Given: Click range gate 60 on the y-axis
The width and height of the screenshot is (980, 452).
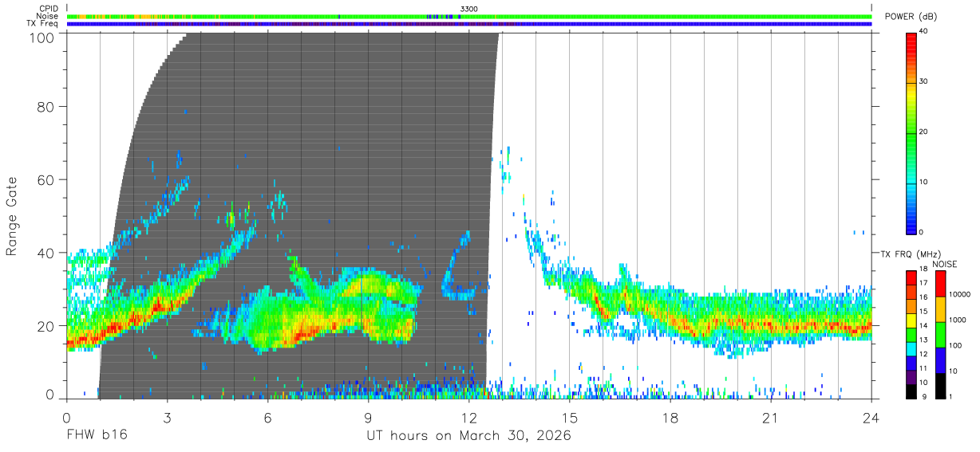Looking at the screenshot, I should click(45, 179).
